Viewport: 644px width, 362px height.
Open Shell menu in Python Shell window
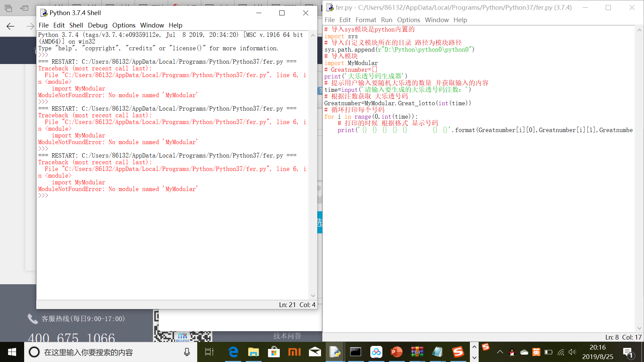[x=76, y=25]
